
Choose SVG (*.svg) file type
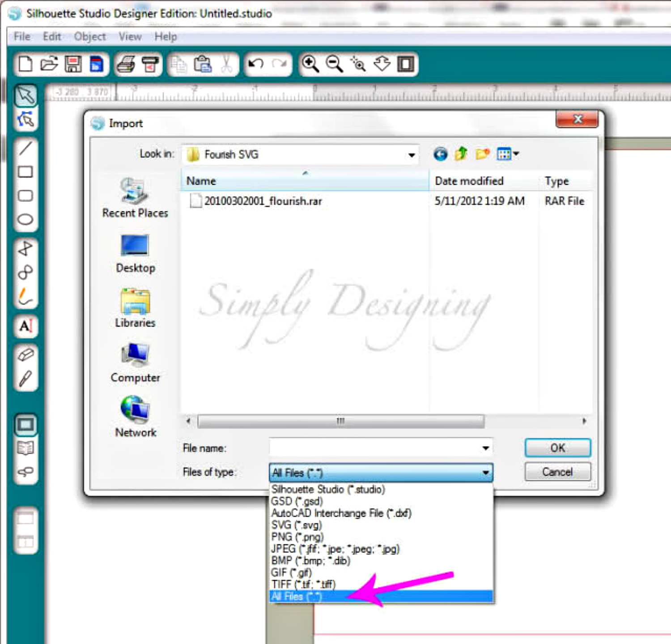coord(381,525)
